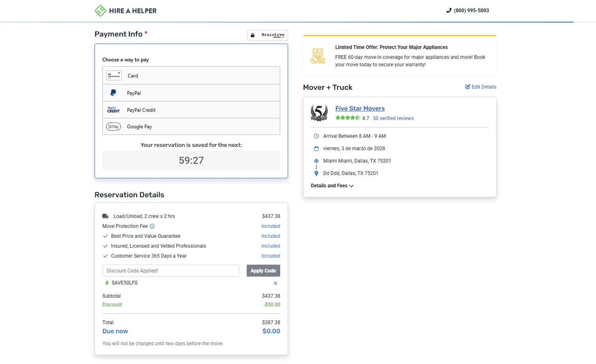Click the origin location diamond icon
Viewport: 596px width, 364px height.
coord(316,161)
